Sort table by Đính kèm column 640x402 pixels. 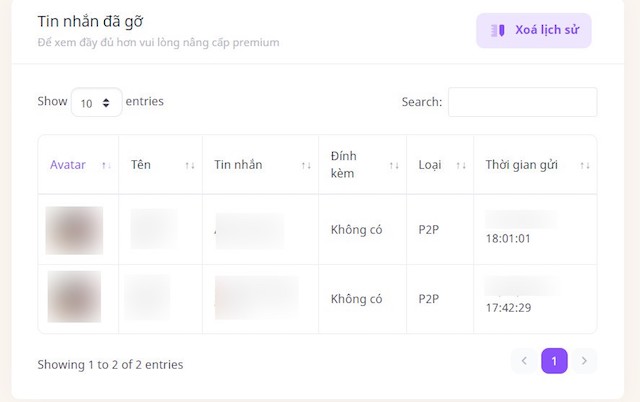(394, 165)
